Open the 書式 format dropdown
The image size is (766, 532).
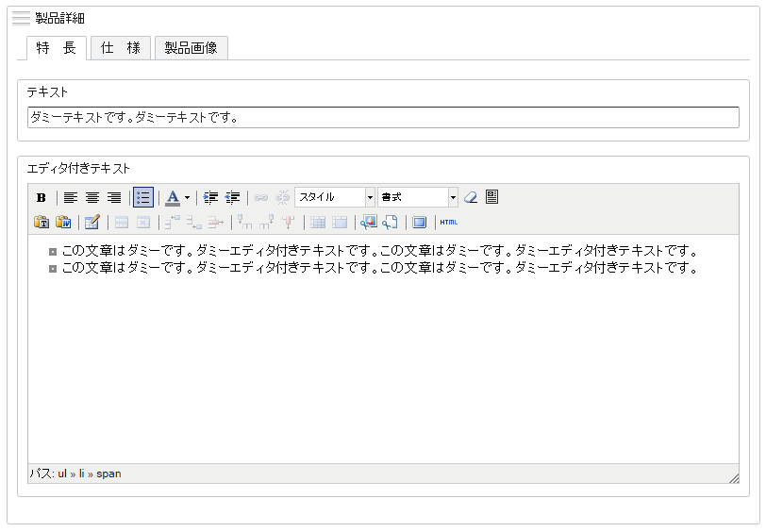[418, 197]
